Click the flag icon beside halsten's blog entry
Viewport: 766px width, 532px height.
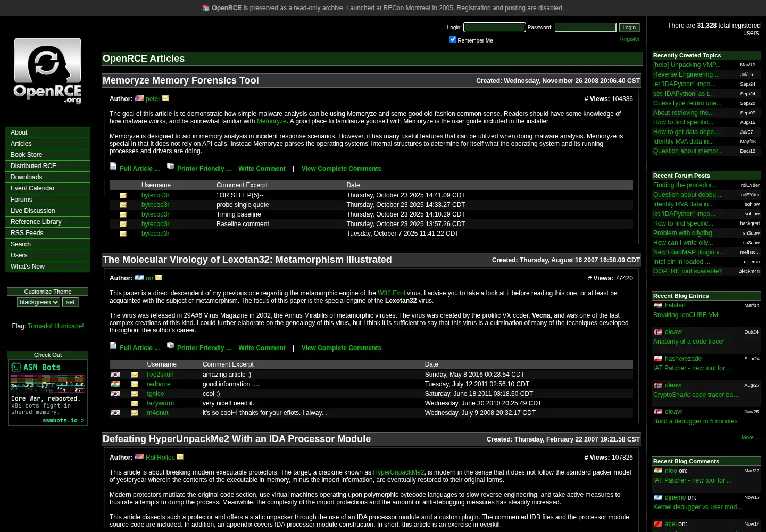point(658,305)
